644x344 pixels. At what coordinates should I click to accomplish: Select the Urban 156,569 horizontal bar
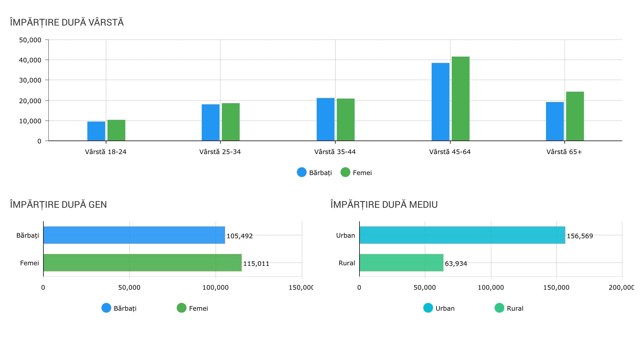462,235
